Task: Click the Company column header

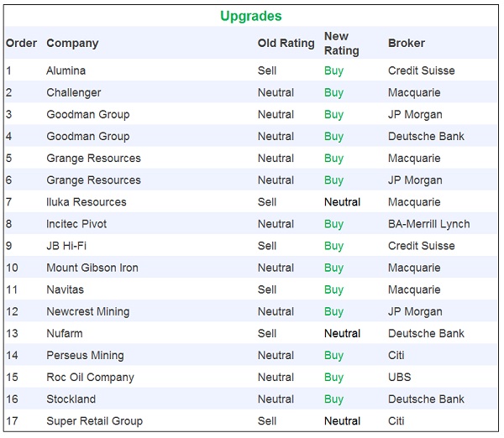Action: pos(72,43)
